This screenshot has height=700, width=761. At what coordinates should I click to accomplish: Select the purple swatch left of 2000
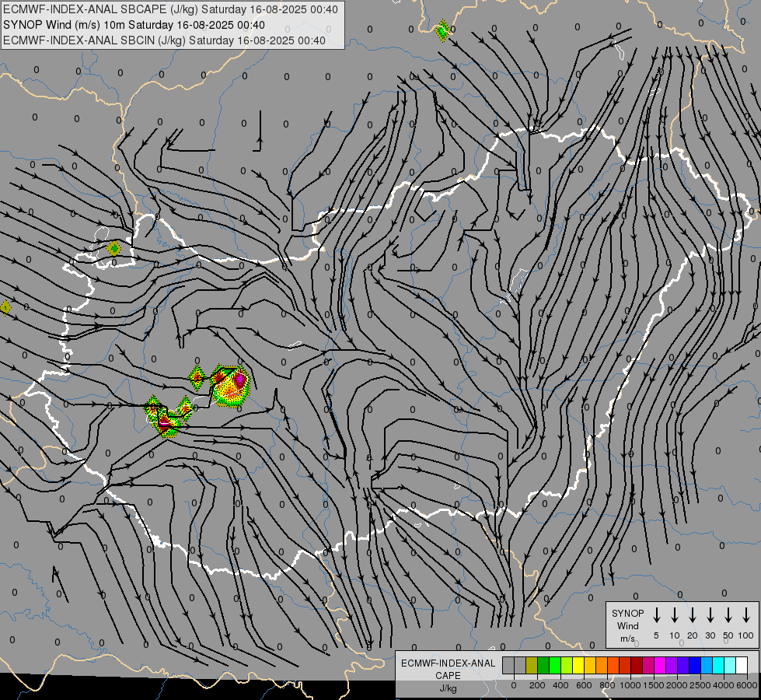672,665
